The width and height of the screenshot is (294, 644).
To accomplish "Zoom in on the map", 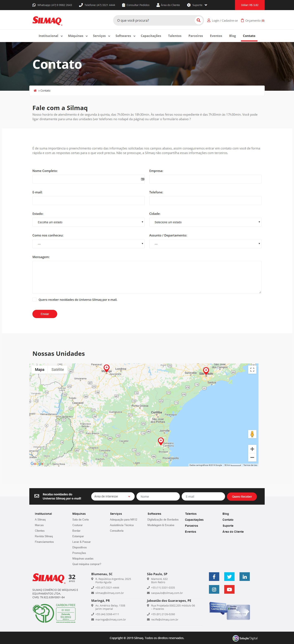I will tap(252, 449).
